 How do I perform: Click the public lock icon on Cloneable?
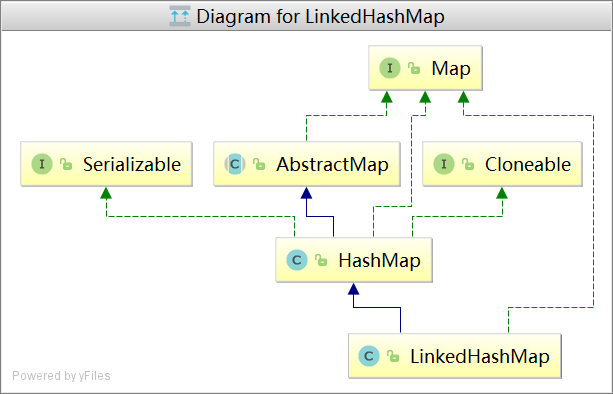click(x=468, y=164)
